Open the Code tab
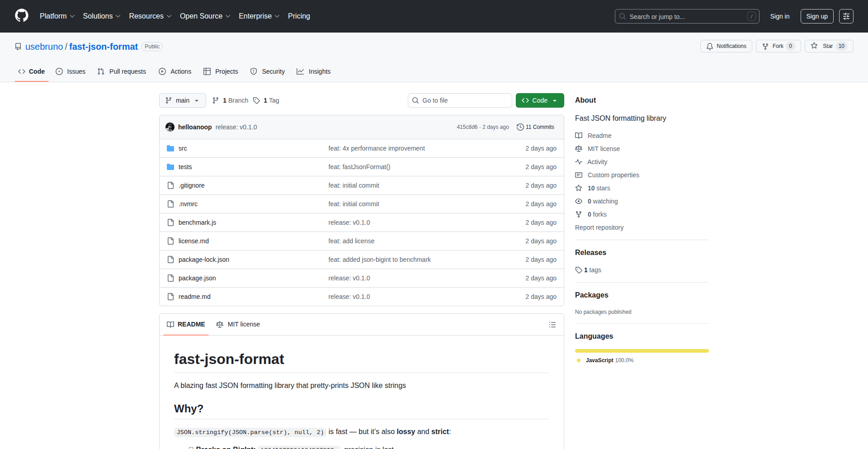Screen dimensions: 868x449 coord(32,71)
